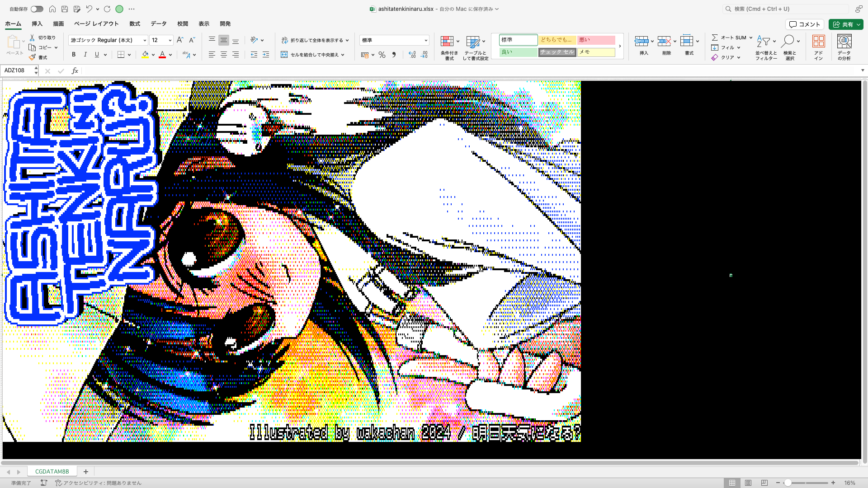Screen dimensions: 868x488
Task: Center text horizontally
Action: click(x=224, y=55)
